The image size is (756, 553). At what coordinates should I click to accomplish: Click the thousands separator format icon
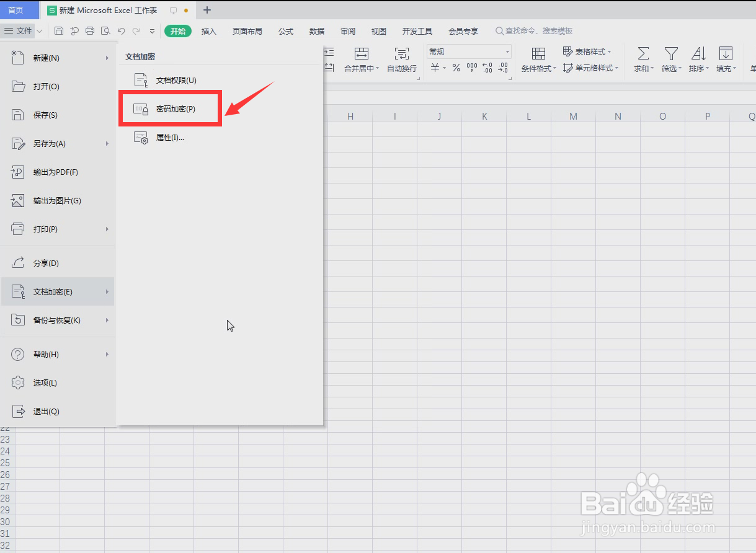tap(472, 68)
